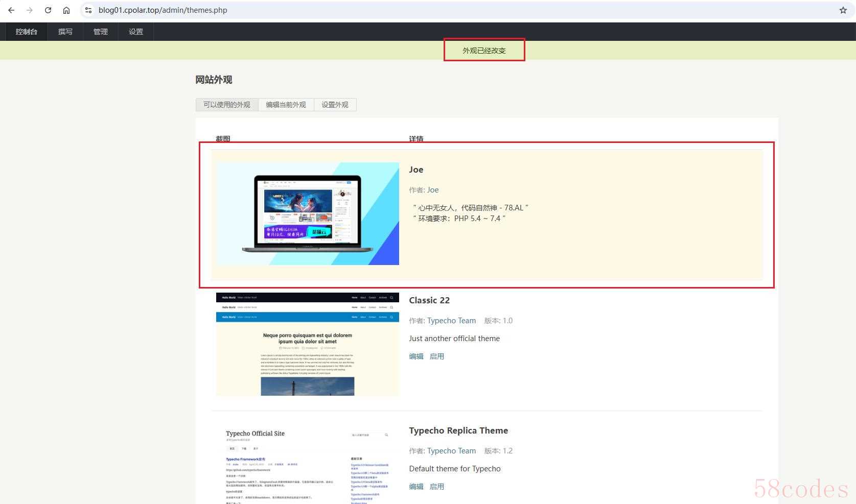This screenshot has width=856, height=504.
Task: Enable the Typecho Replica Theme
Action: 437,487
